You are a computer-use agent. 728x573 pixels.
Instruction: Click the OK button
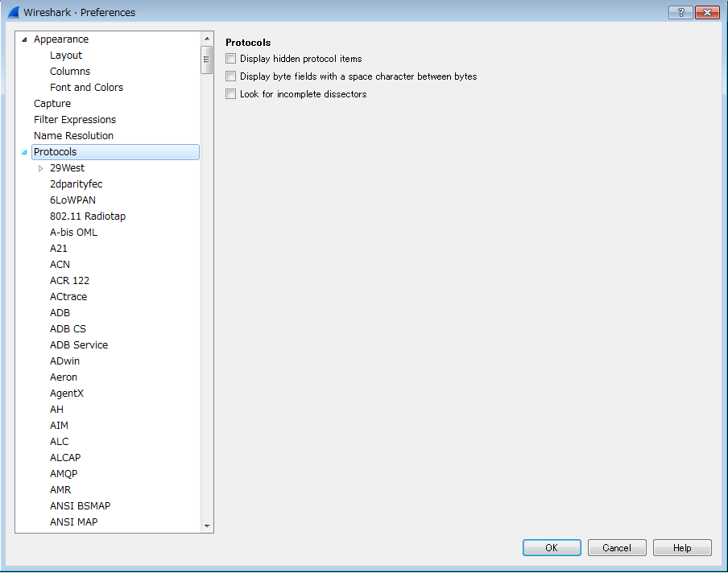552,547
